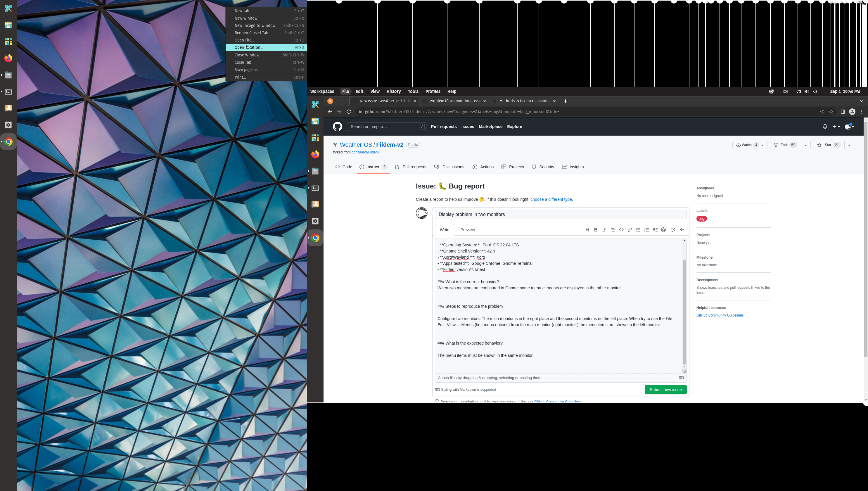Click the markdown icon below the attach area

click(681, 378)
